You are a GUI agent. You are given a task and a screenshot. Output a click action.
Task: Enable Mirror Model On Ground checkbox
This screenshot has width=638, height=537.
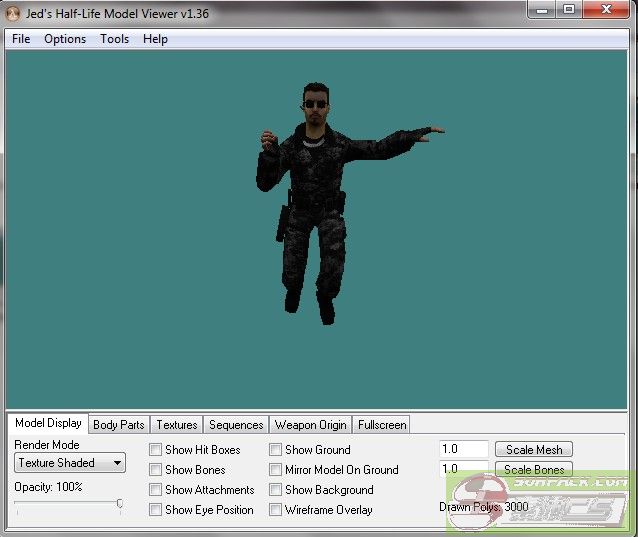coord(275,470)
